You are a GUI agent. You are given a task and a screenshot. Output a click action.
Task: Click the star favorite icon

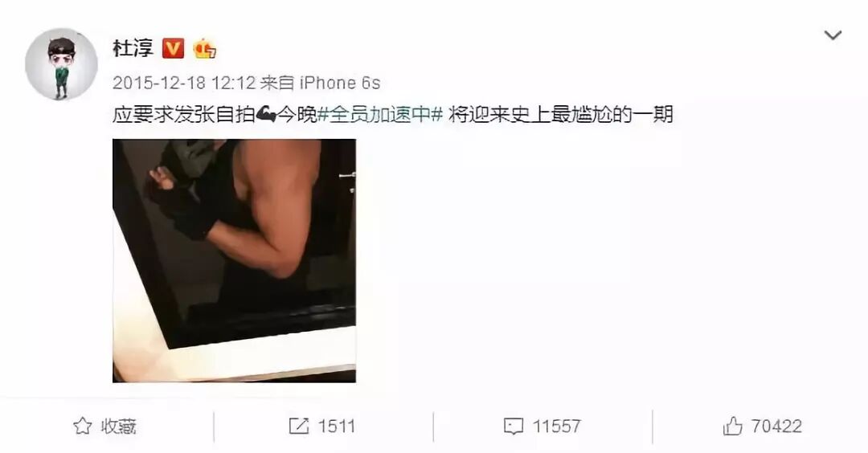click(83, 426)
